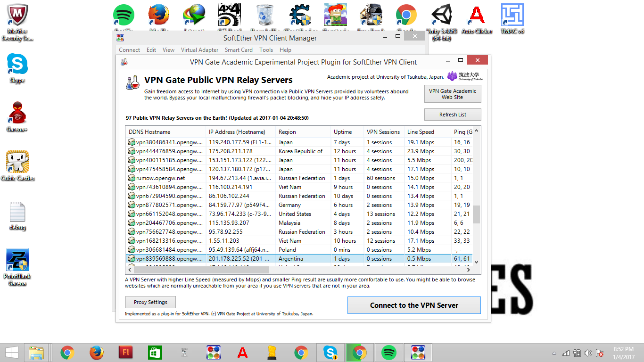Show hidden system tray icons
644x362 pixels.
pyautogui.click(x=554, y=353)
